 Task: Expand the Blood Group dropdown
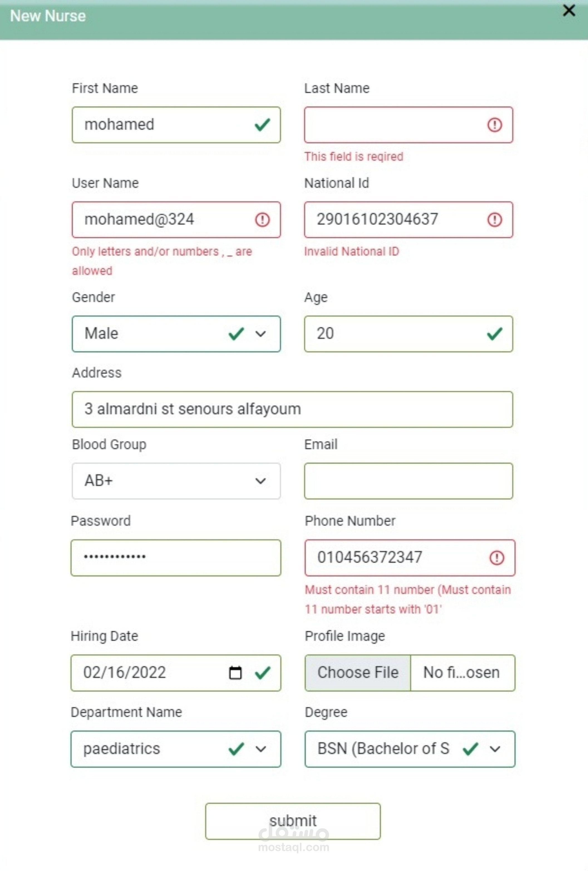[260, 481]
